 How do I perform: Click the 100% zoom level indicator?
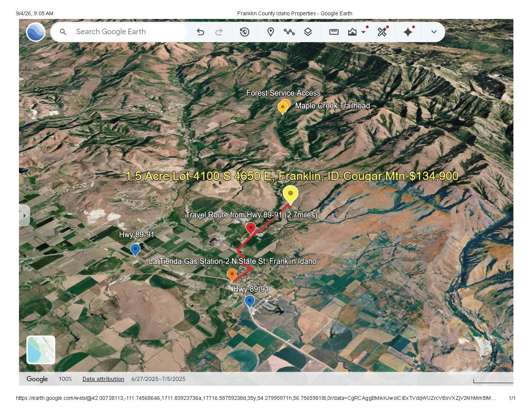pyautogui.click(x=65, y=379)
